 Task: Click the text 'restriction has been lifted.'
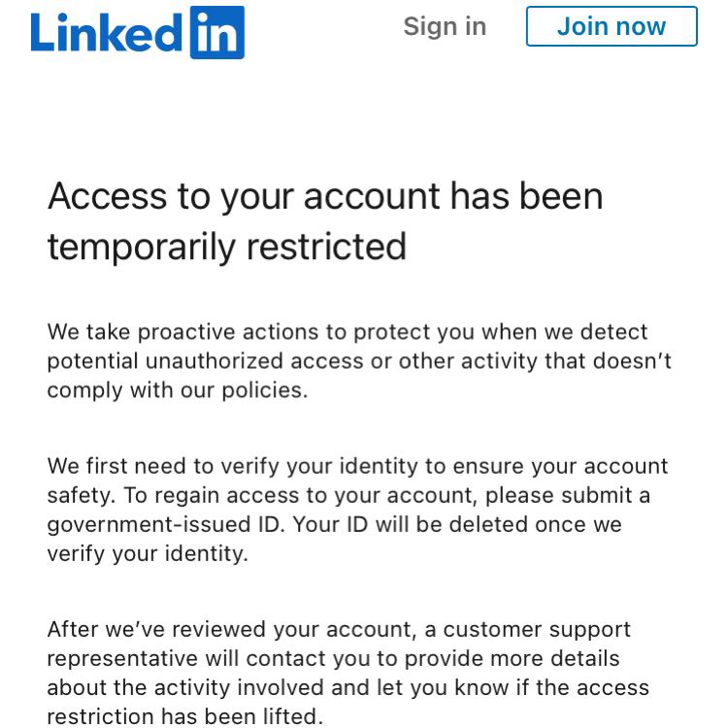(184, 716)
